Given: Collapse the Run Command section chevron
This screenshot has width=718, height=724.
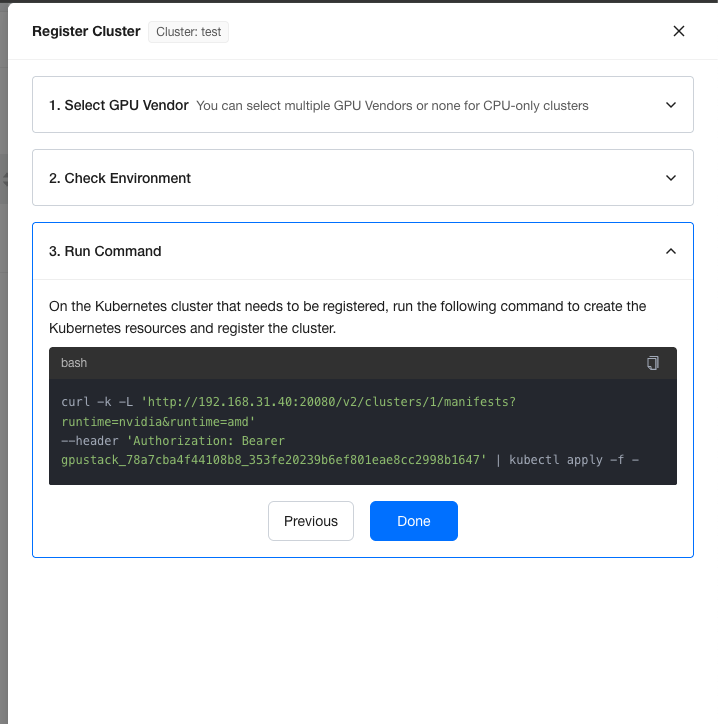Looking at the screenshot, I should (x=671, y=251).
